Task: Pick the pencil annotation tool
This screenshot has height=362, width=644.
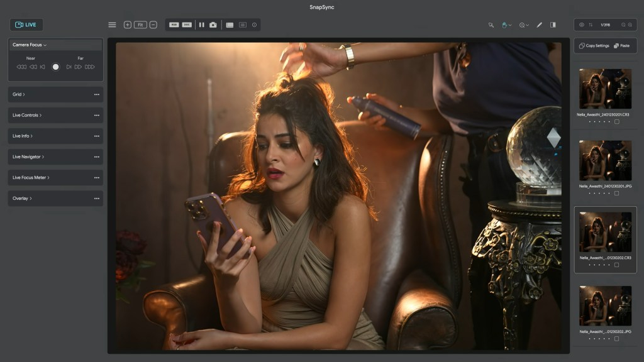Action: click(539, 25)
